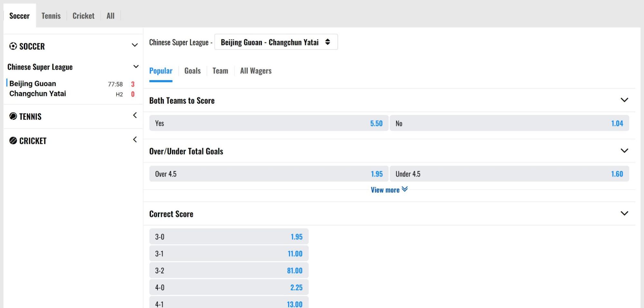Select correct score 4-0 at 2.25
The width and height of the screenshot is (644, 308).
point(229,287)
